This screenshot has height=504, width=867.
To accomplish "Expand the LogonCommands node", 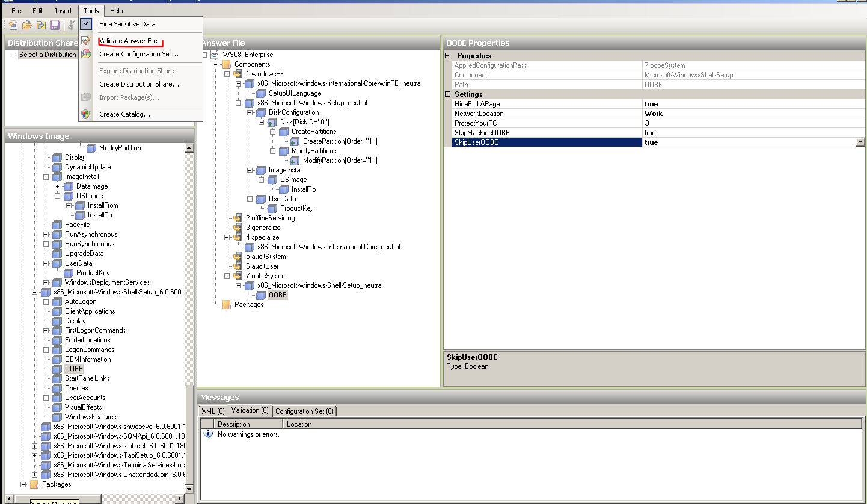I will (46, 350).
